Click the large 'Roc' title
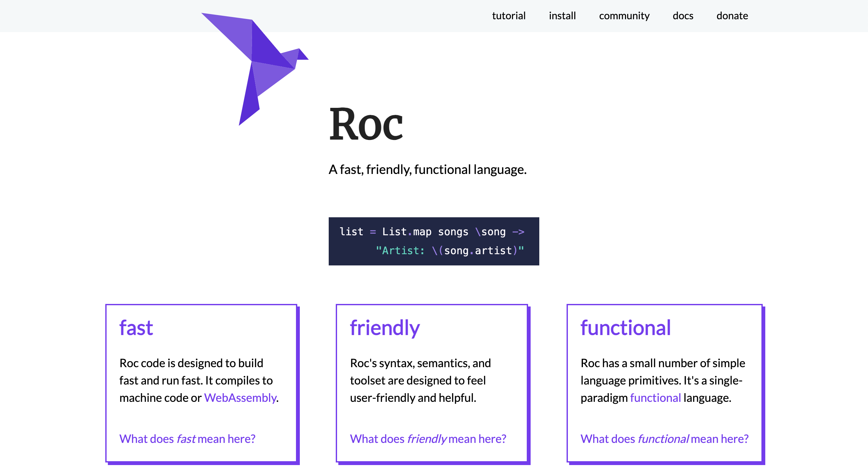The image size is (868, 475). click(366, 124)
